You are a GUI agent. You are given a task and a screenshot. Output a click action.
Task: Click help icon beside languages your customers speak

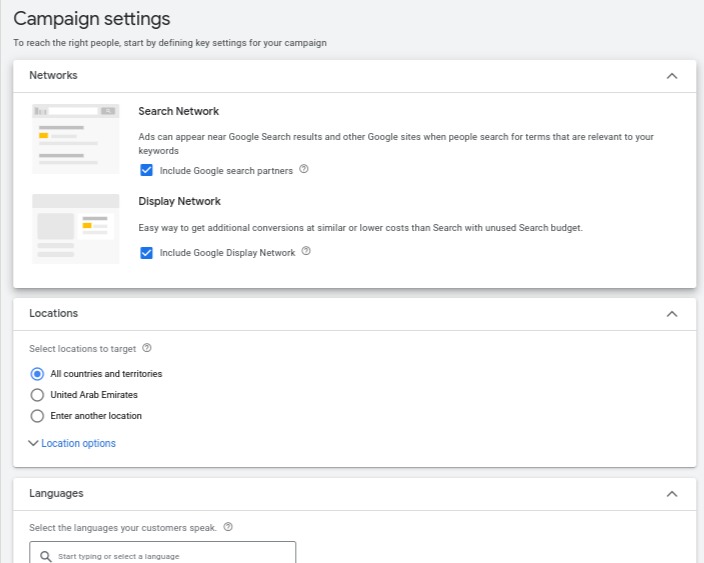[x=228, y=527]
